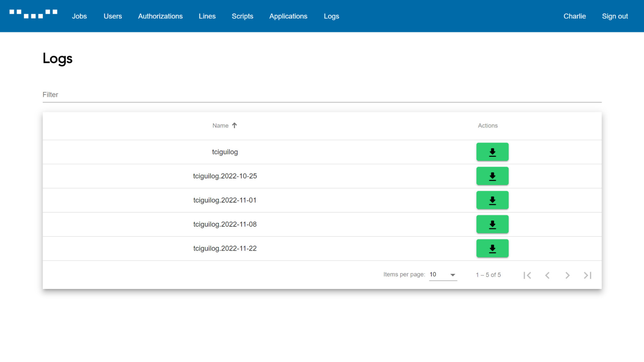644x362 pixels.
Task: Go to next page of logs
Action: click(567, 275)
